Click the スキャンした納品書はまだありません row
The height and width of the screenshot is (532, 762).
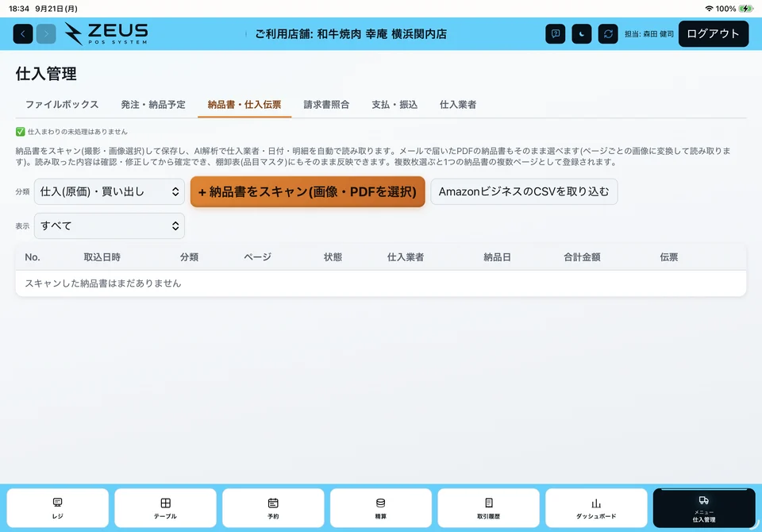(x=381, y=283)
